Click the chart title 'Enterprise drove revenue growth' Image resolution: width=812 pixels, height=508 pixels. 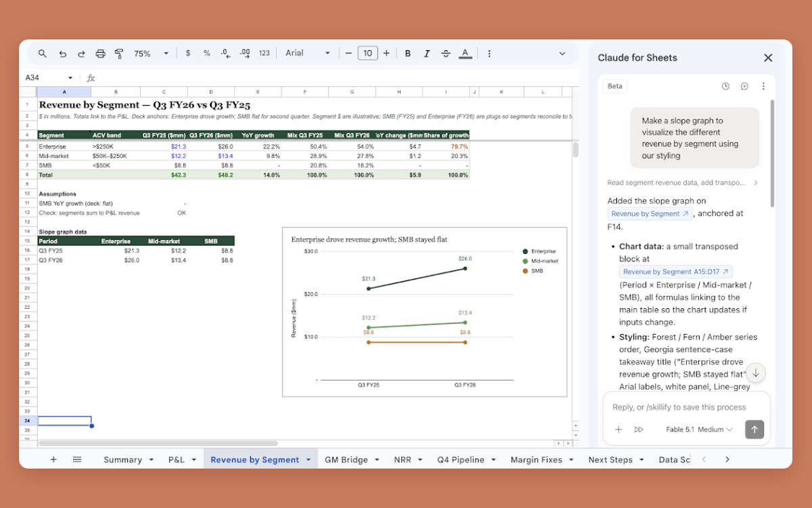click(x=369, y=239)
